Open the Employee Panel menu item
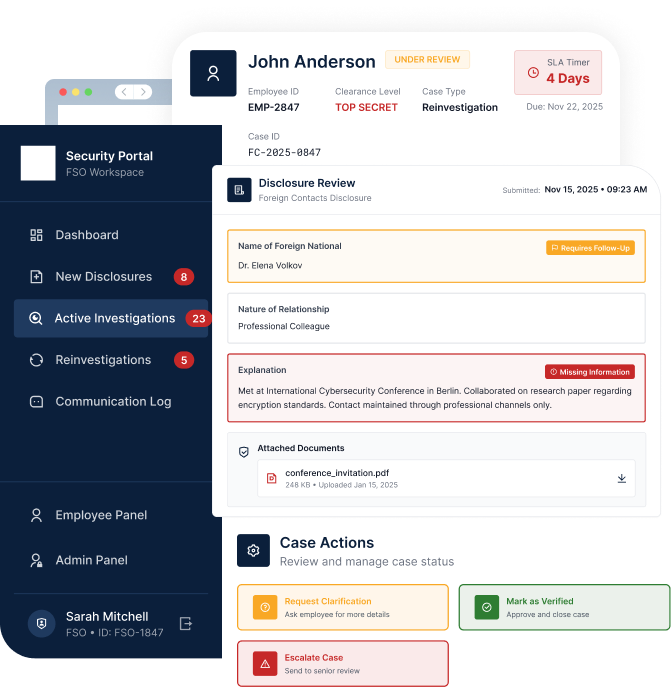 tap(100, 515)
